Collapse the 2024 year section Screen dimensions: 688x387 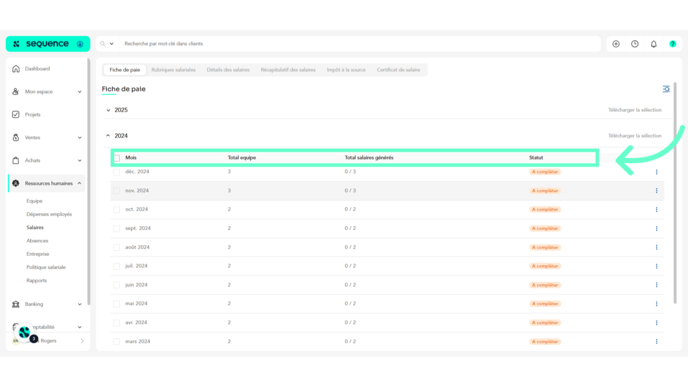[108, 136]
